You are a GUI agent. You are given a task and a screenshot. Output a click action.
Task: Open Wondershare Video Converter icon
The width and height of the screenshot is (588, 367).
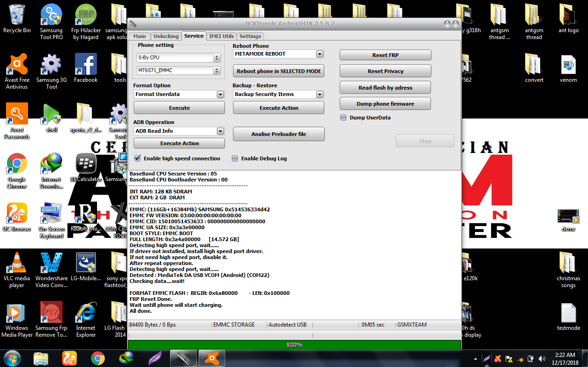coord(51,270)
